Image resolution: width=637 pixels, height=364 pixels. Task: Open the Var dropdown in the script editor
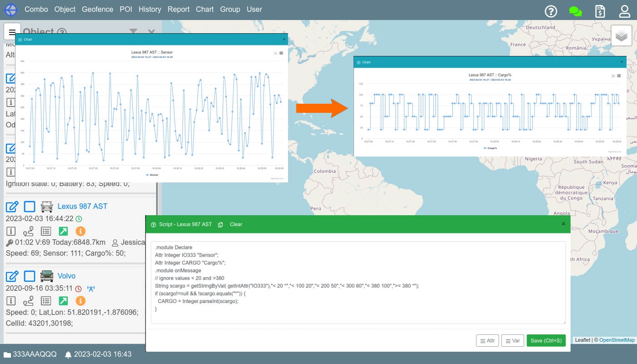[512, 341]
